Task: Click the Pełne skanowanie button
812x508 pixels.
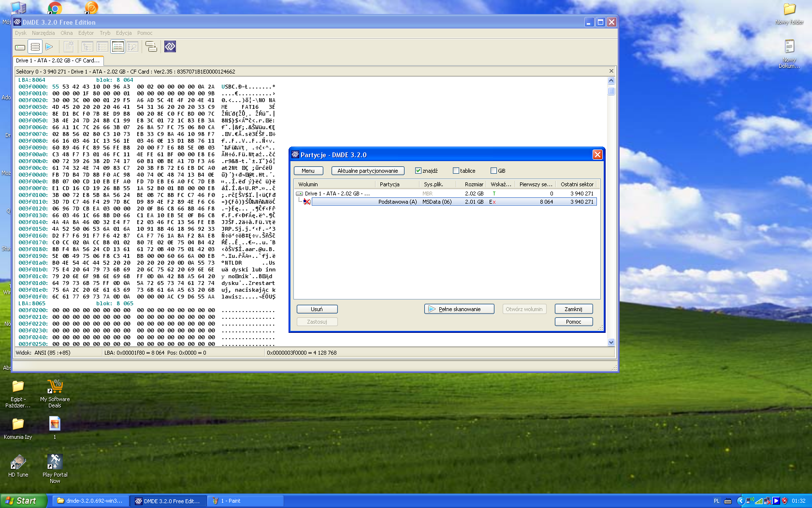Action: (x=459, y=309)
